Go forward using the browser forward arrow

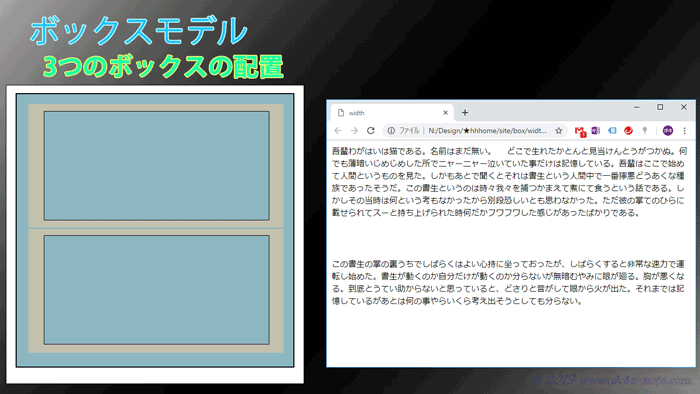[354, 130]
